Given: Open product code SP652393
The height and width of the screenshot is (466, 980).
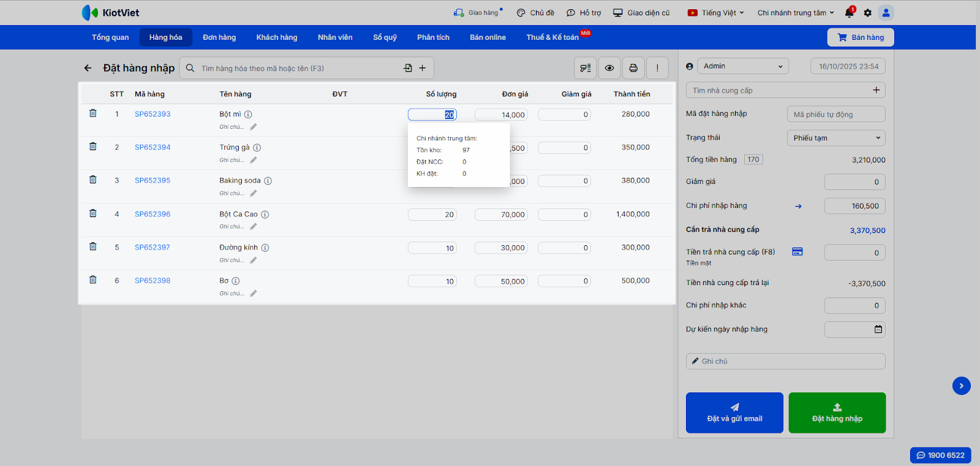Looking at the screenshot, I should point(153,114).
